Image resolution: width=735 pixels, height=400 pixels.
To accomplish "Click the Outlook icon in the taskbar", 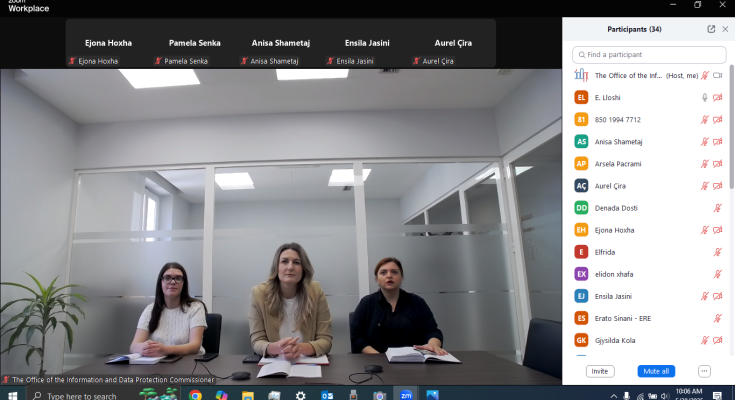I will point(327,394).
